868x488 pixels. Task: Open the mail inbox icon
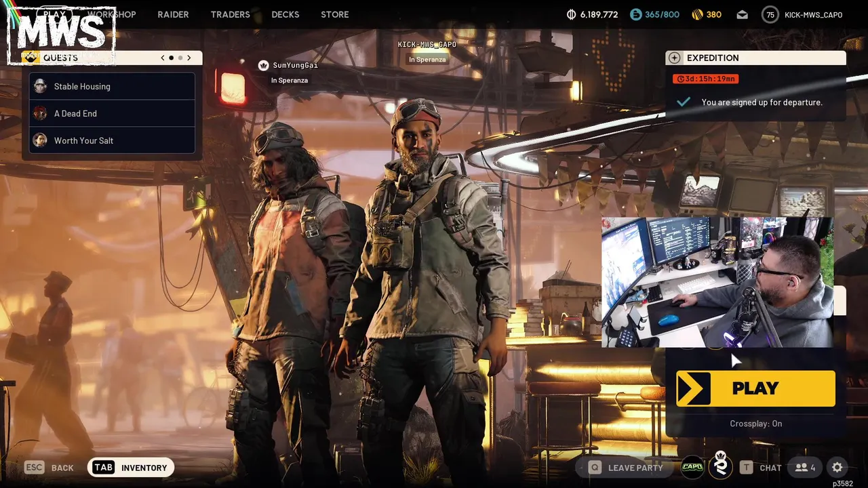pos(743,14)
